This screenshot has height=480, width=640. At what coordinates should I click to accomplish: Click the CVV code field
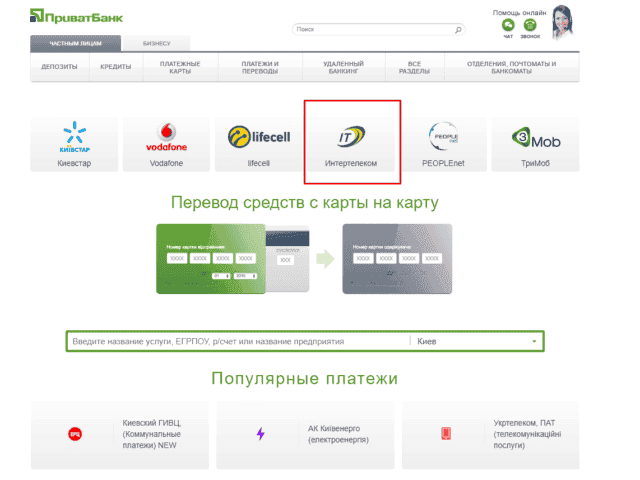point(286,260)
